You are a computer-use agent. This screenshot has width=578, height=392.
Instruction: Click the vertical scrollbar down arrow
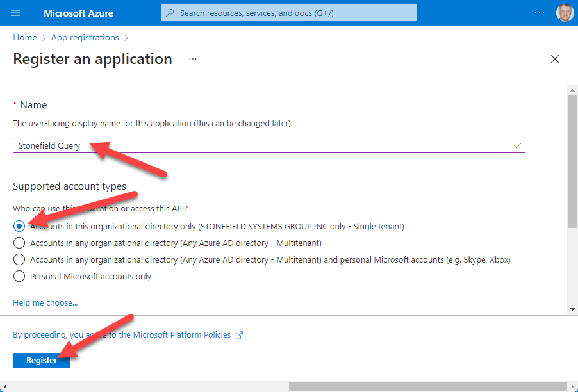coord(572,309)
